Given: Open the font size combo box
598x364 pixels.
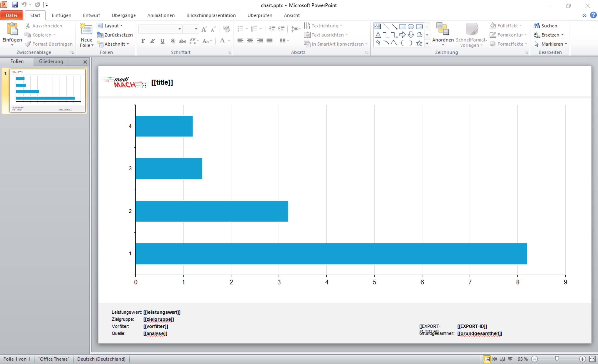Looking at the screenshot, I should pos(191,29).
